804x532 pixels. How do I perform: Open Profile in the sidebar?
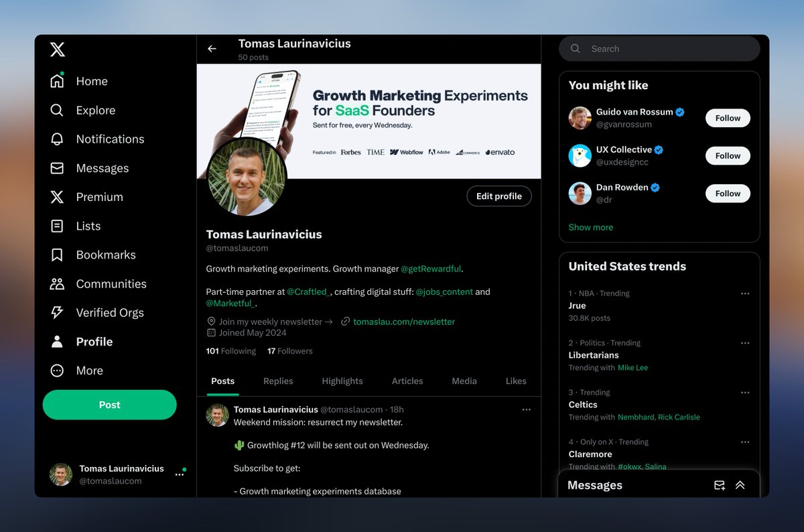81,342
